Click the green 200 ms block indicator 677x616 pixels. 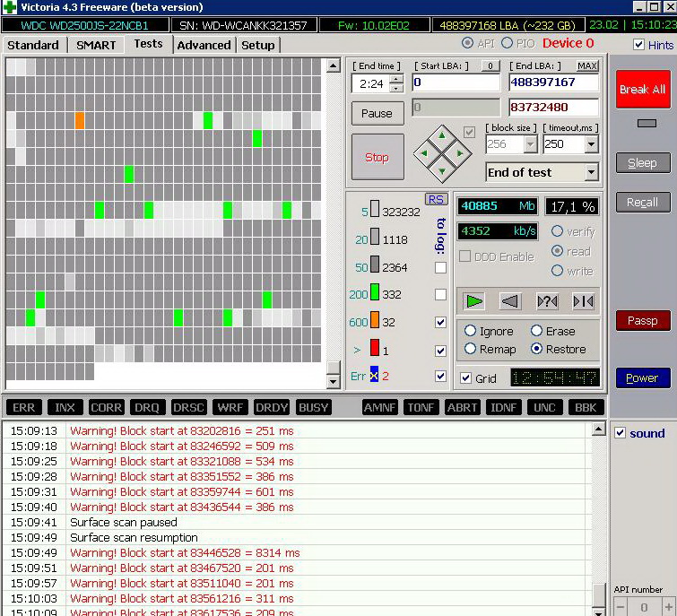click(374, 292)
